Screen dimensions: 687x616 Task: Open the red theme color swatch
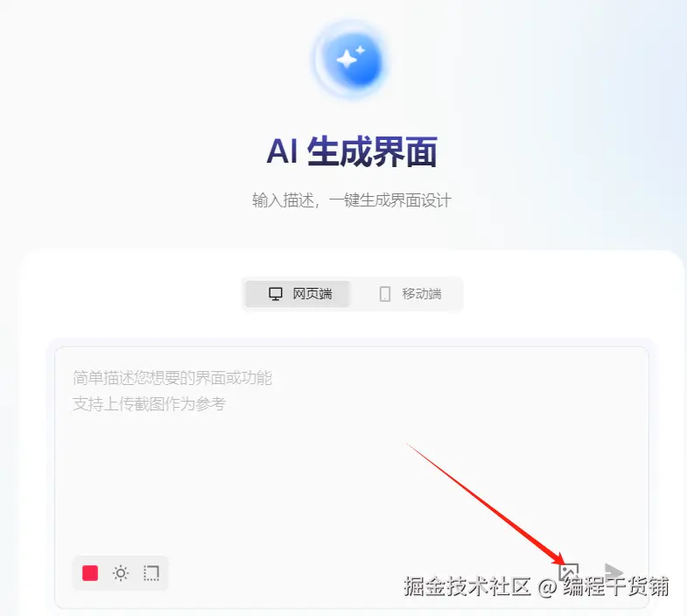[x=90, y=573]
